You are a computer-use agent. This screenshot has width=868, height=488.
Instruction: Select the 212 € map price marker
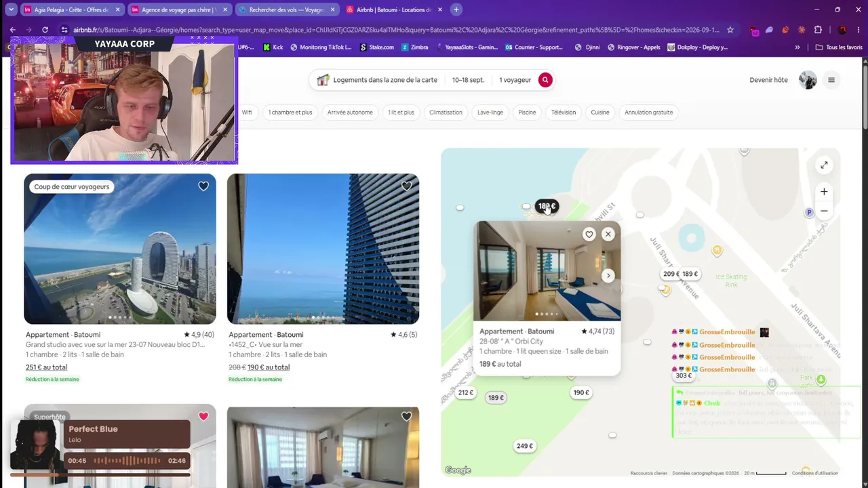click(465, 392)
